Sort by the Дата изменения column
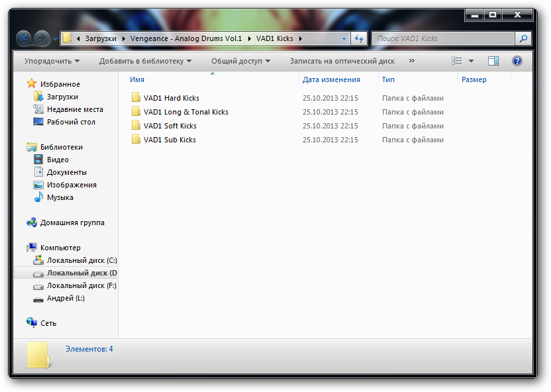Image resolution: width=551 pixels, height=392 pixels. pyautogui.click(x=331, y=79)
